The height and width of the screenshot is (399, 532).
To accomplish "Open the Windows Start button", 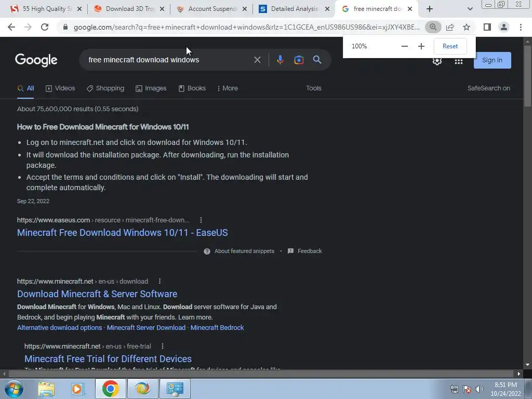I will (x=14, y=389).
